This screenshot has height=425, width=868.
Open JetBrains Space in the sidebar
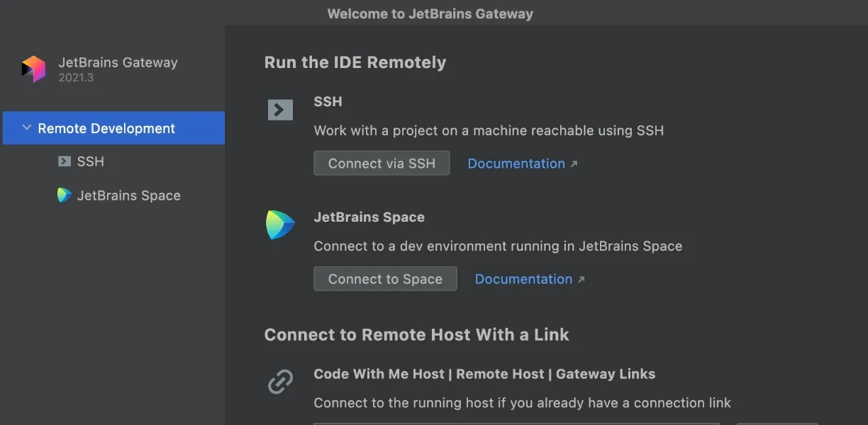[x=128, y=195]
